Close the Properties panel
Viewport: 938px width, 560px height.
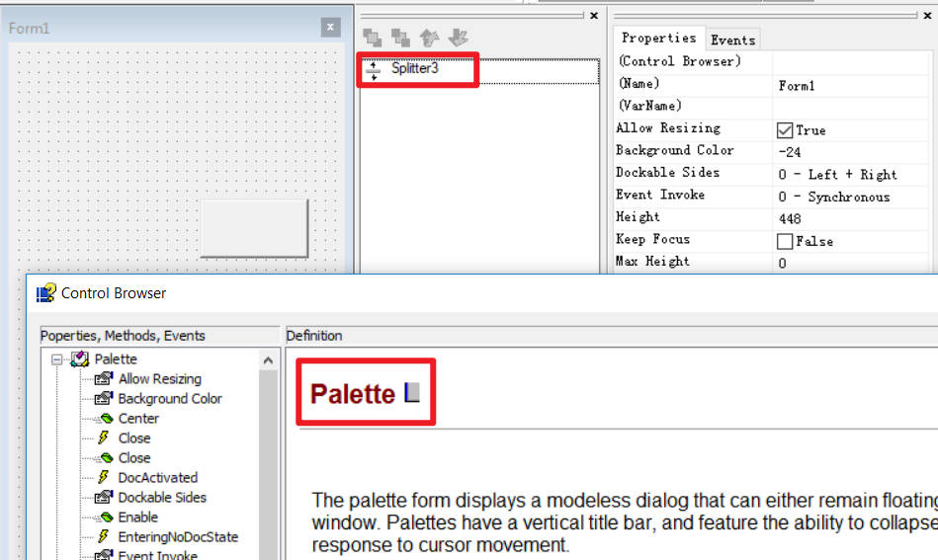point(927,16)
